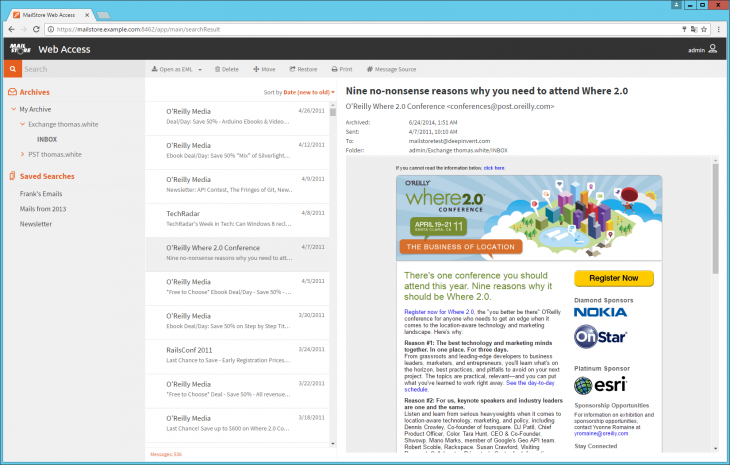Open the Mails from 2013 saved search
730x465 pixels.
(43, 209)
